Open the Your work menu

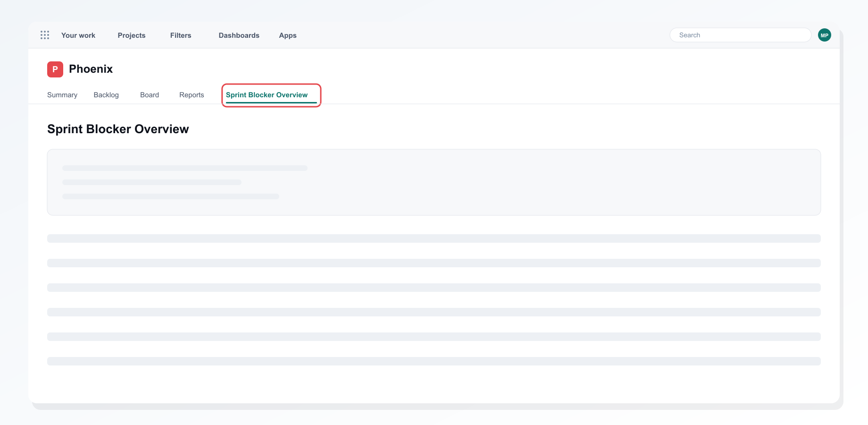click(x=78, y=35)
